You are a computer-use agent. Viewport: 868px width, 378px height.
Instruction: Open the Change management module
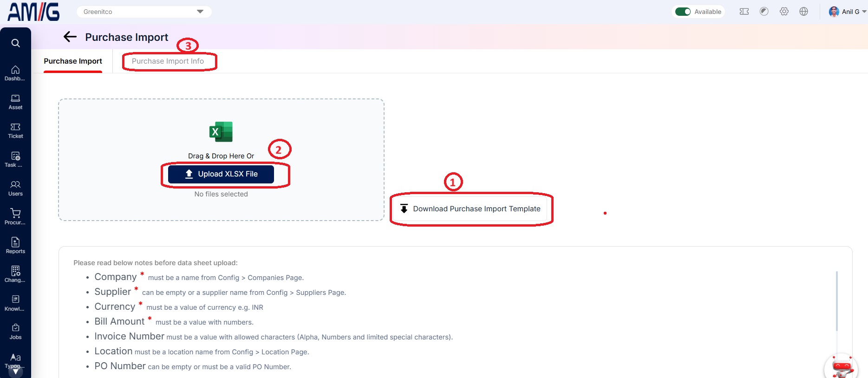click(x=15, y=274)
